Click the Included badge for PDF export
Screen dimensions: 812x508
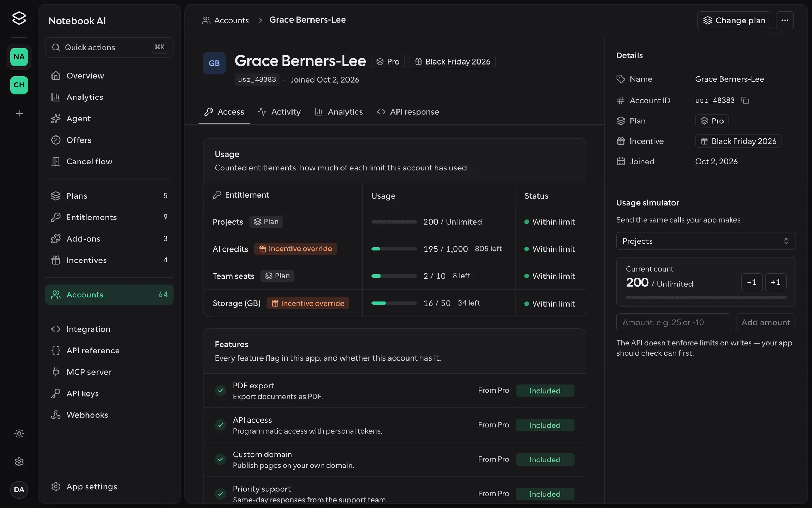click(x=545, y=391)
